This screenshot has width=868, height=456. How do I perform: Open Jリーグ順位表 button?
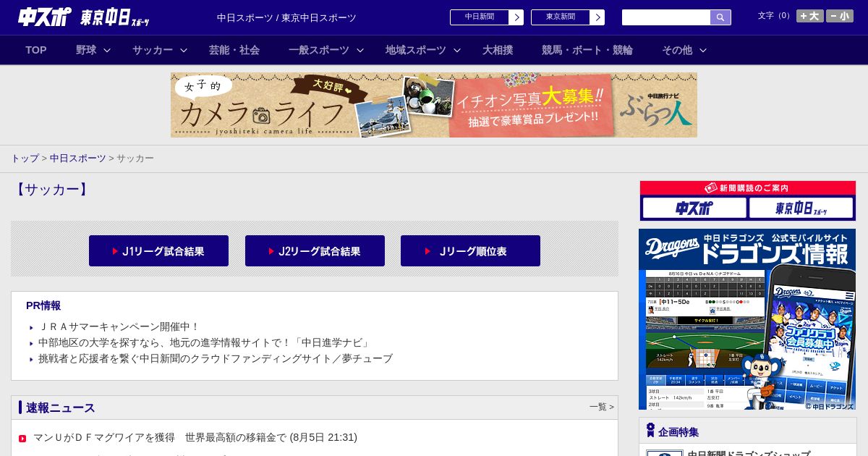470,250
